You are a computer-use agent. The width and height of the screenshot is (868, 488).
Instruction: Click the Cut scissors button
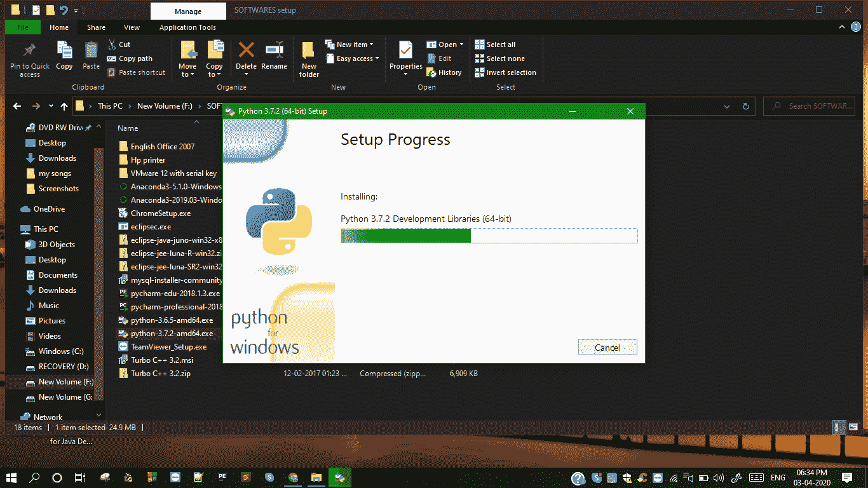(x=119, y=44)
